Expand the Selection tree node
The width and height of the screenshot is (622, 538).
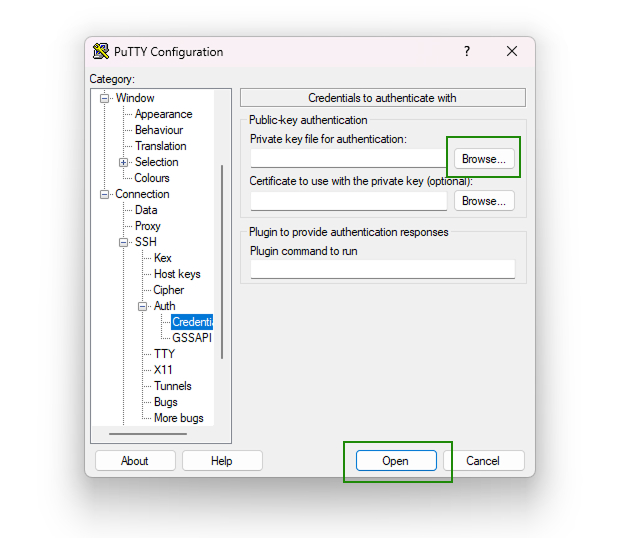(123, 162)
